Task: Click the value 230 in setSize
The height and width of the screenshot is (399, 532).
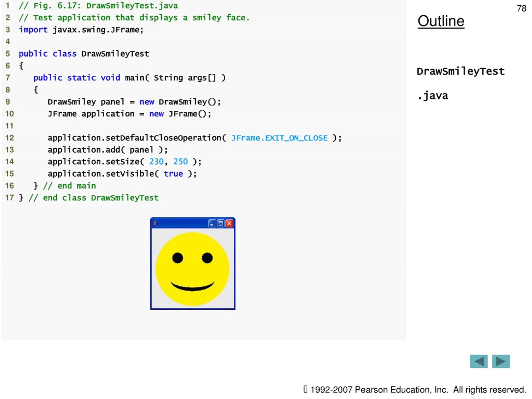Action: coord(156,162)
